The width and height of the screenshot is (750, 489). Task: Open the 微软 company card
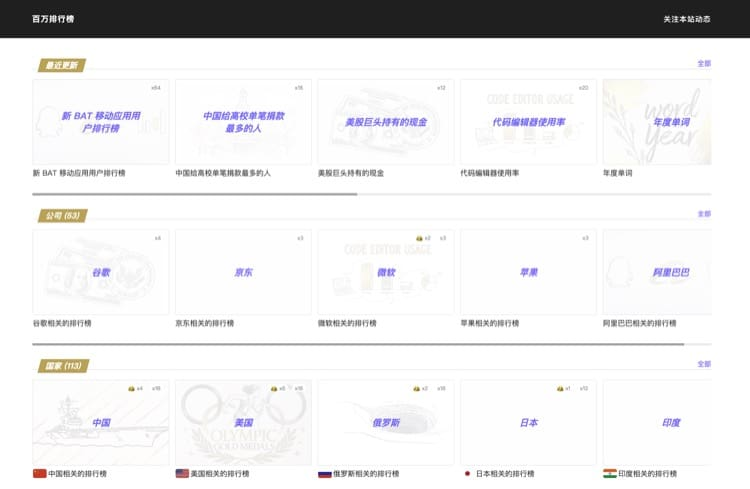click(386, 272)
